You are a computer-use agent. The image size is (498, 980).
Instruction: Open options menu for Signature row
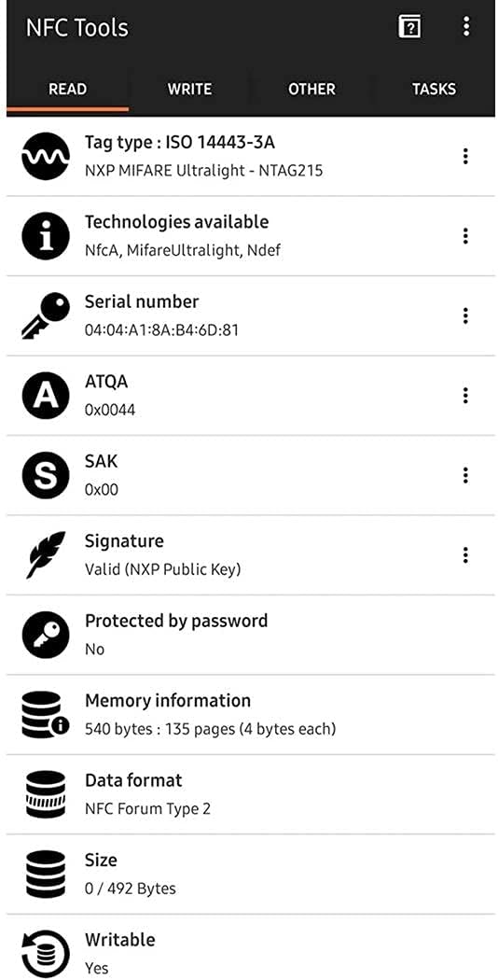[x=465, y=555]
